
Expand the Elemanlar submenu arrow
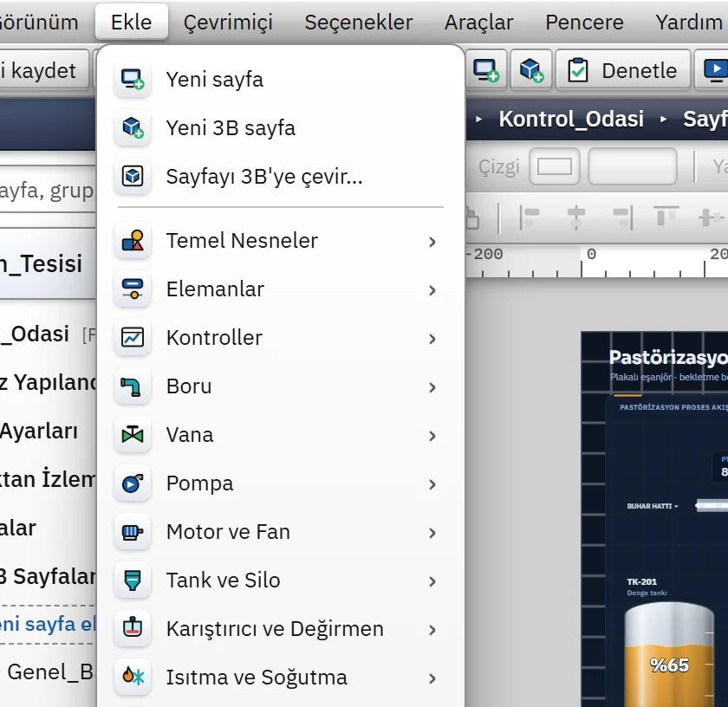pos(432,290)
